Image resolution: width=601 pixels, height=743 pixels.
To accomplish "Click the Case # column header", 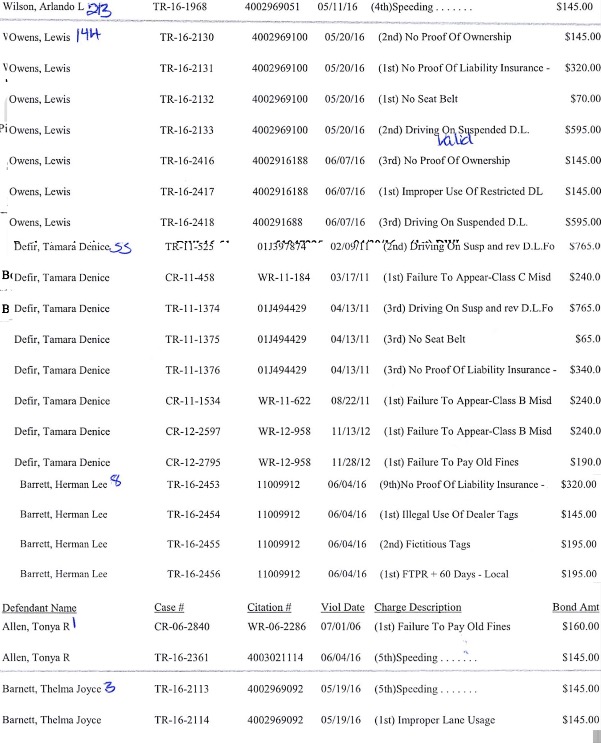I will (x=169, y=607).
